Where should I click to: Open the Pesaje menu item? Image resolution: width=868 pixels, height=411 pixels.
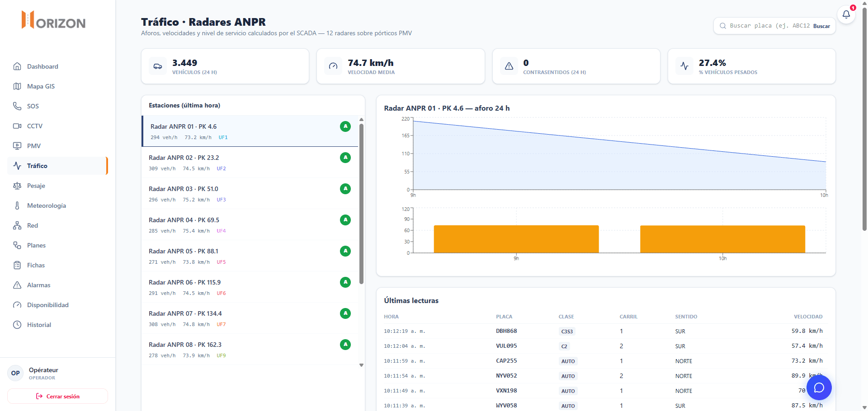(x=57, y=186)
